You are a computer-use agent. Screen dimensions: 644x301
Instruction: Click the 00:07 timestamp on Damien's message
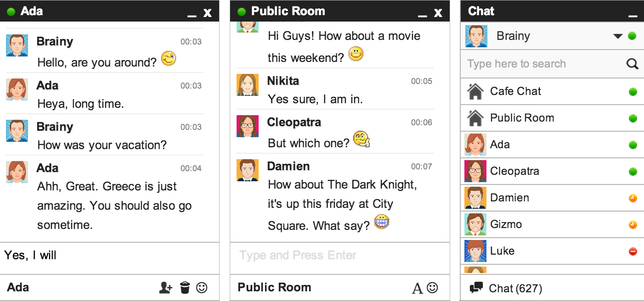click(422, 167)
